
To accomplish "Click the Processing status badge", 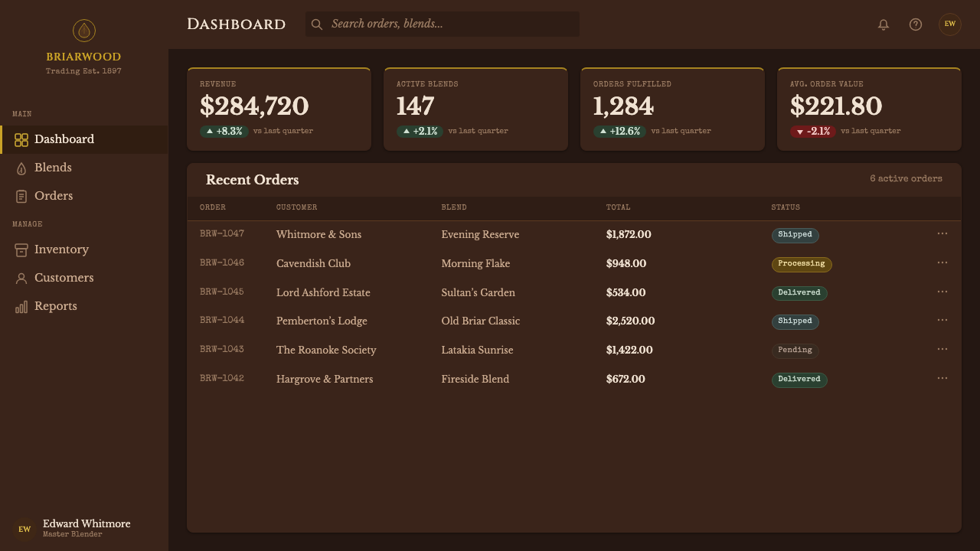I will (802, 264).
